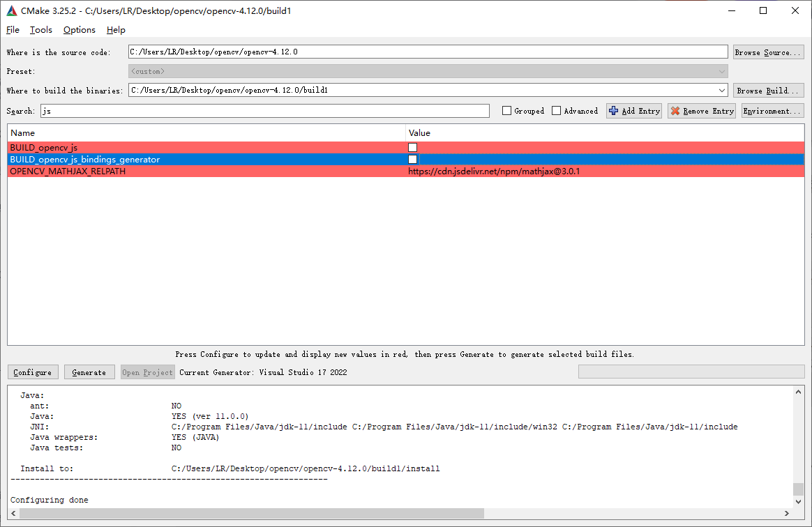Click the blue plus icon on Add Entry
The width and height of the screenshot is (812, 527).
(x=614, y=111)
